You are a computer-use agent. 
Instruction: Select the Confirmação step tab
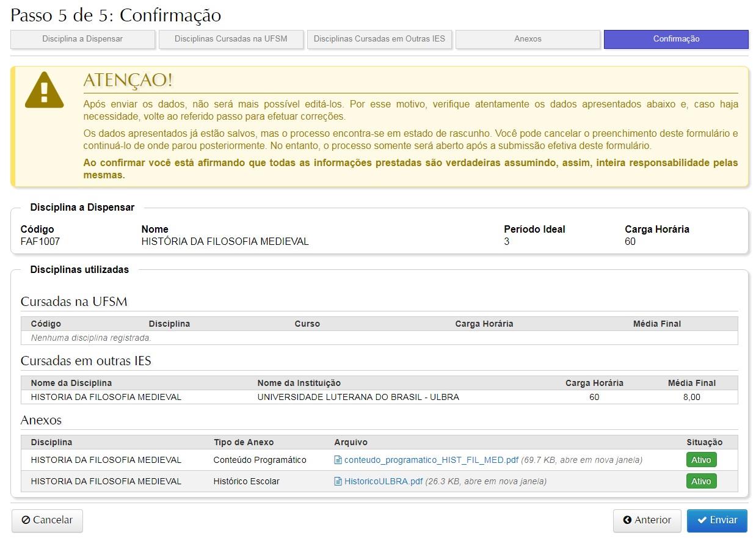(x=676, y=39)
